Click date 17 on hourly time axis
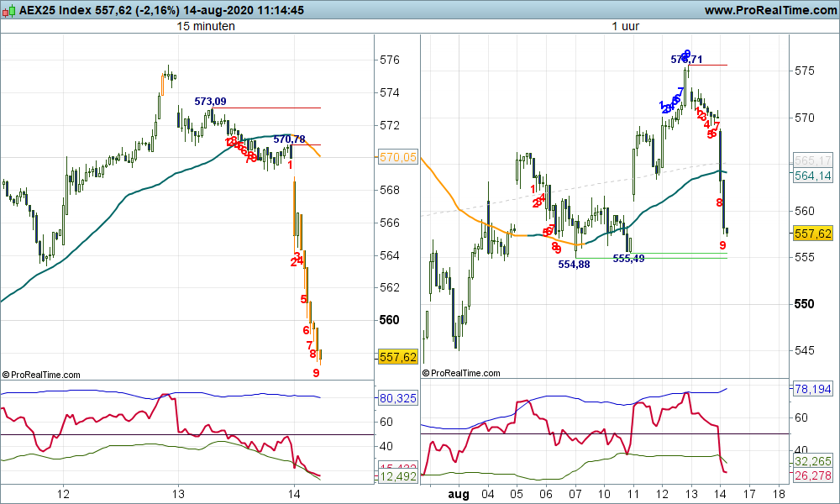The image size is (840, 504). tap(749, 494)
